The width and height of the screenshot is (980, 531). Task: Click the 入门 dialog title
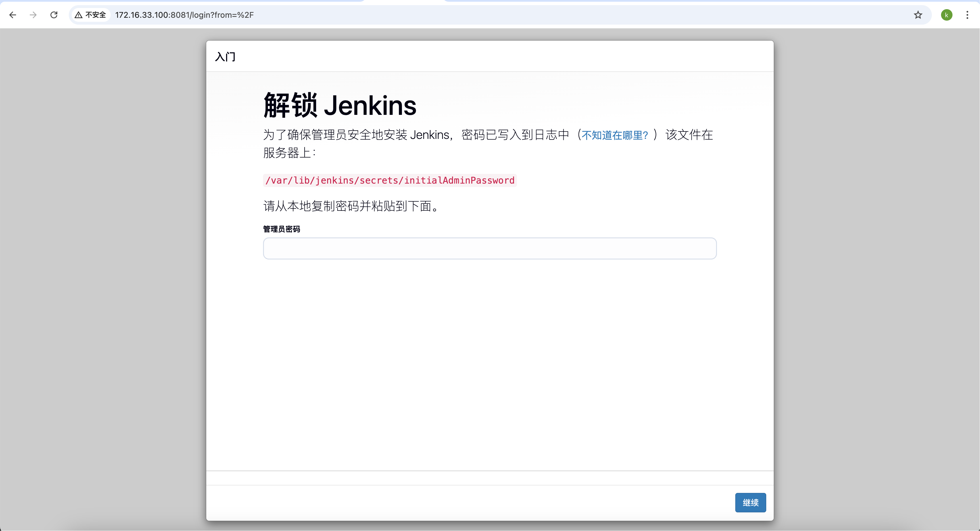pyautogui.click(x=225, y=57)
